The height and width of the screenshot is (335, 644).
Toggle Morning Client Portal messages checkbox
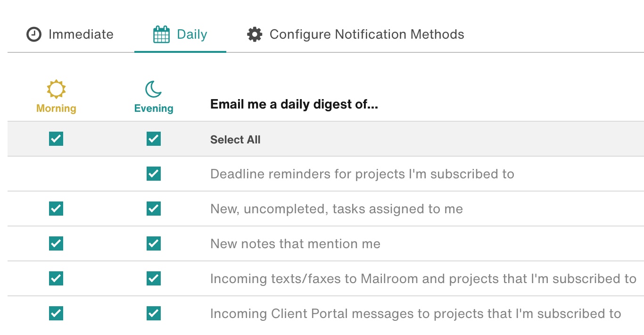(56, 313)
